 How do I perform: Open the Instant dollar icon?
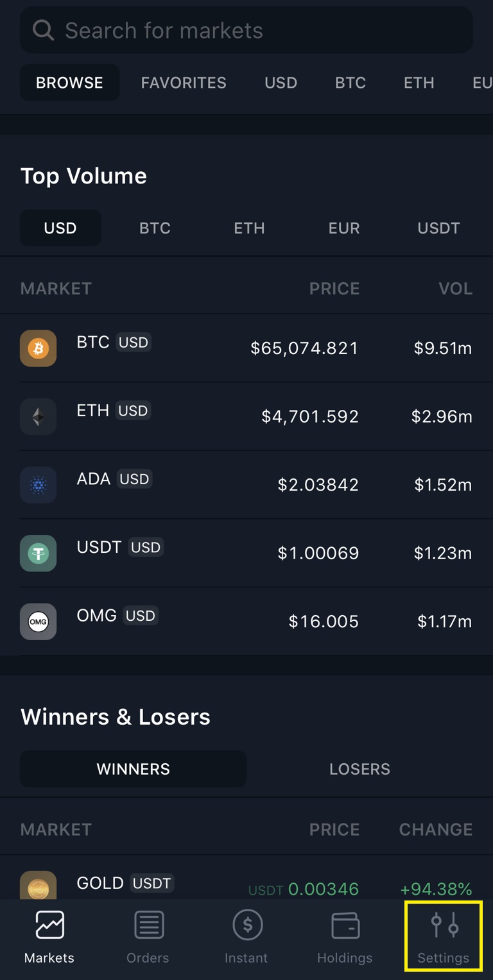[246, 926]
